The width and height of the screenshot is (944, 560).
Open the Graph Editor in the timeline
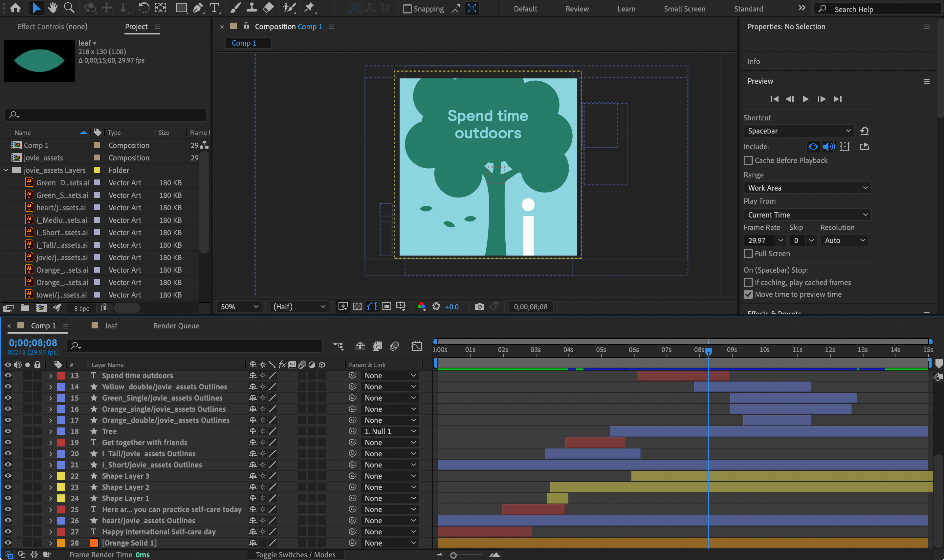(x=417, y=346)
